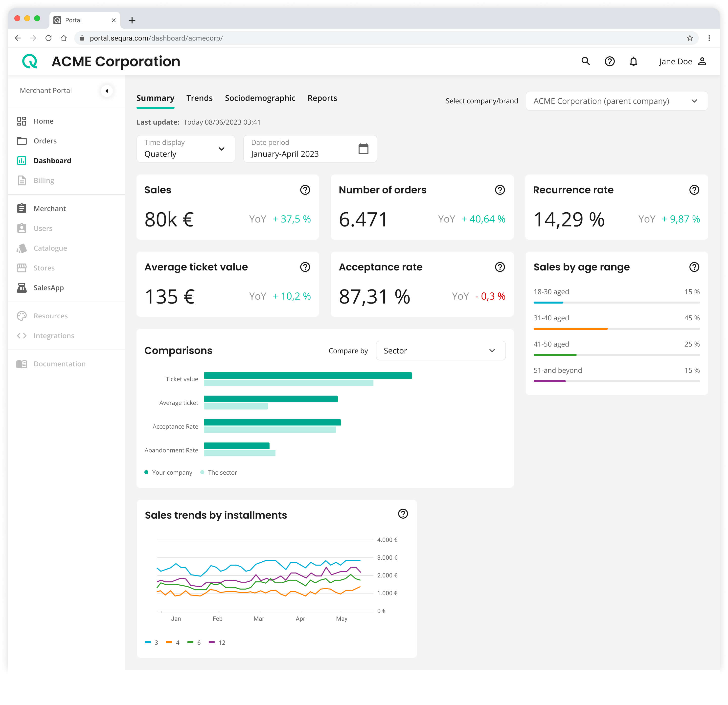Click help icon on Sales card

(305, 190)
